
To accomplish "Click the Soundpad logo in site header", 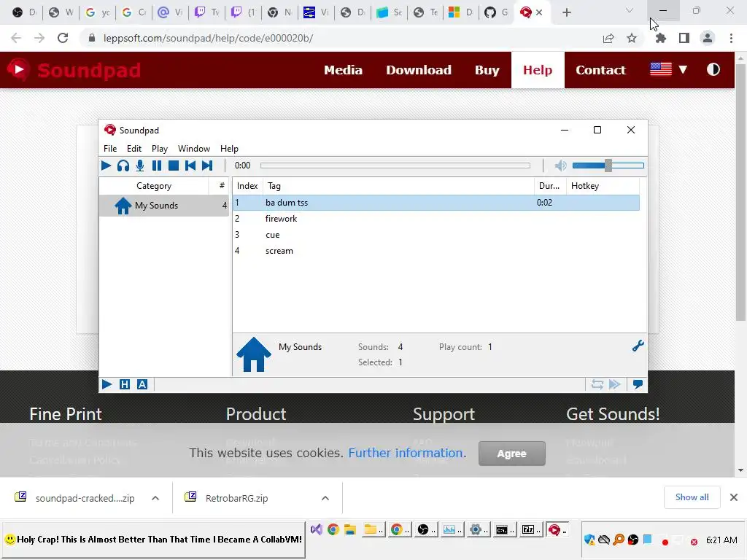I will click(x=74, y=70).
